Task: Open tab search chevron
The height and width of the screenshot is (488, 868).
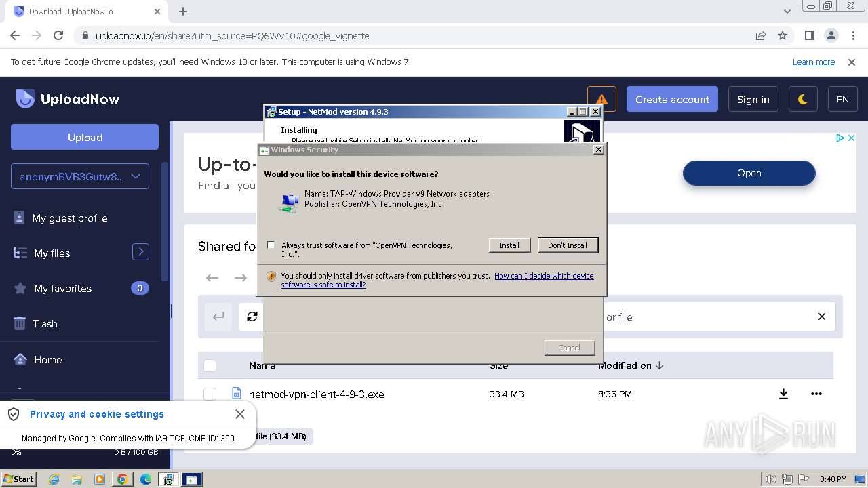Action: coord(787,12)
